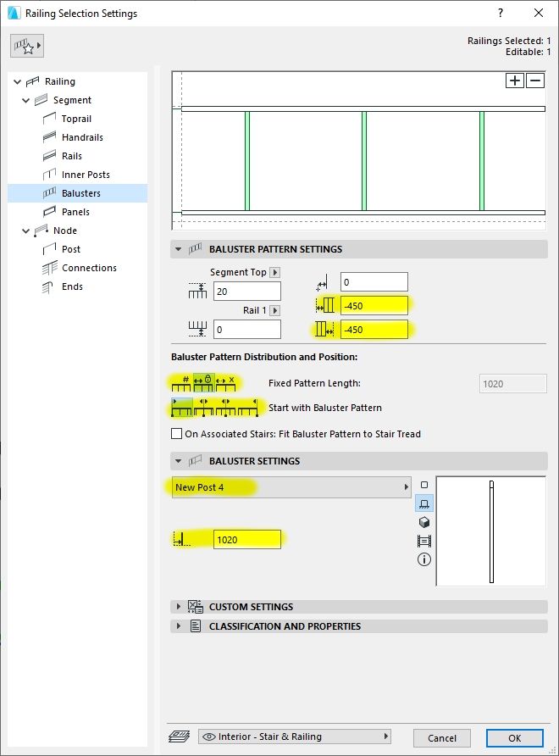Select Balusters in the tree
559x756 pixels.
pos(77,193)
